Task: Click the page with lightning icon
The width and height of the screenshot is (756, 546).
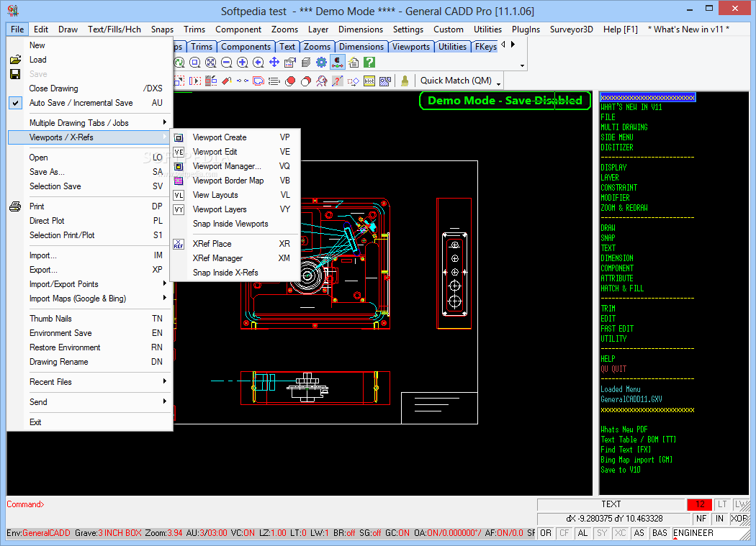Action: [354, 63]
